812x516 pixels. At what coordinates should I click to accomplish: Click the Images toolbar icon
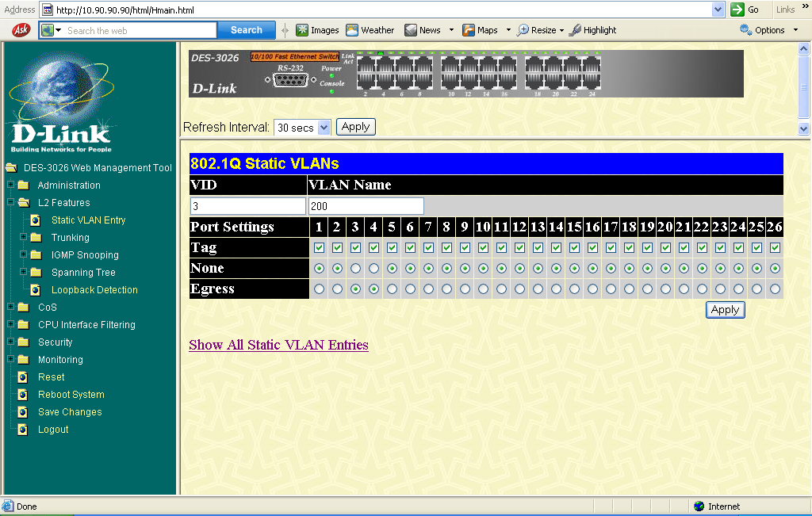[302, 30]
